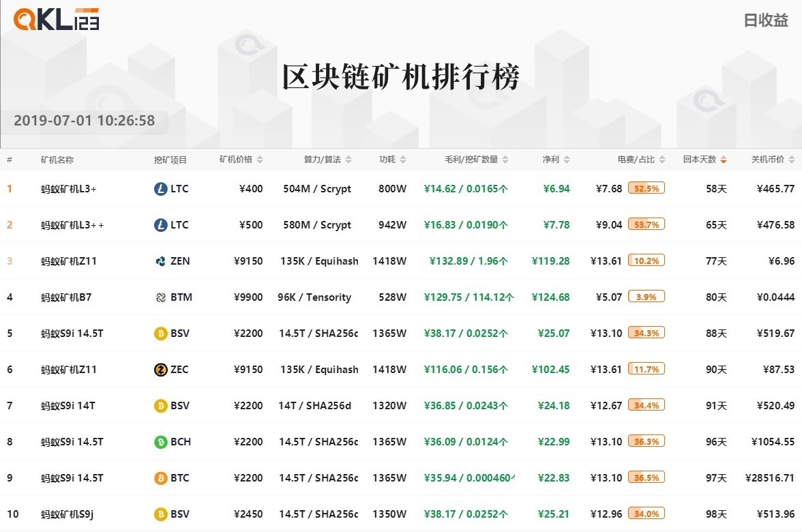Click LTC coin icon for 蚂蚁矿机L3+ row
Screen dimensions: 802x532
(x=161, y=189)
